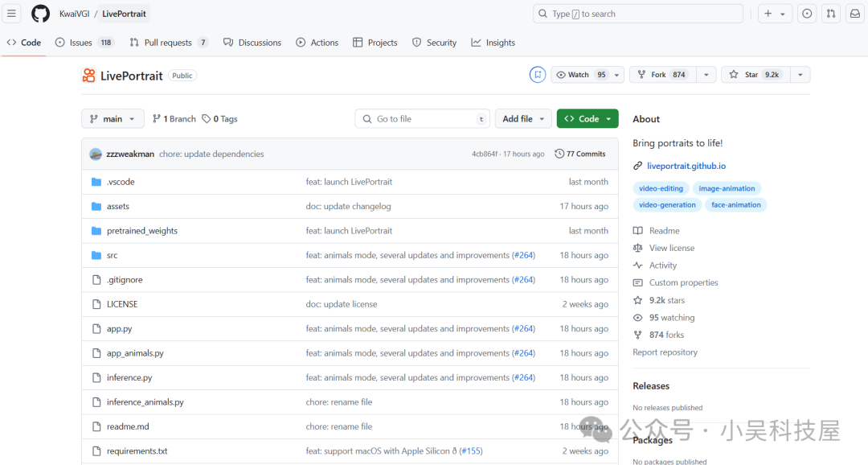Go to the GitHub homepage logo
Viewport: 868px width, 465px height.
pos(40,14)
